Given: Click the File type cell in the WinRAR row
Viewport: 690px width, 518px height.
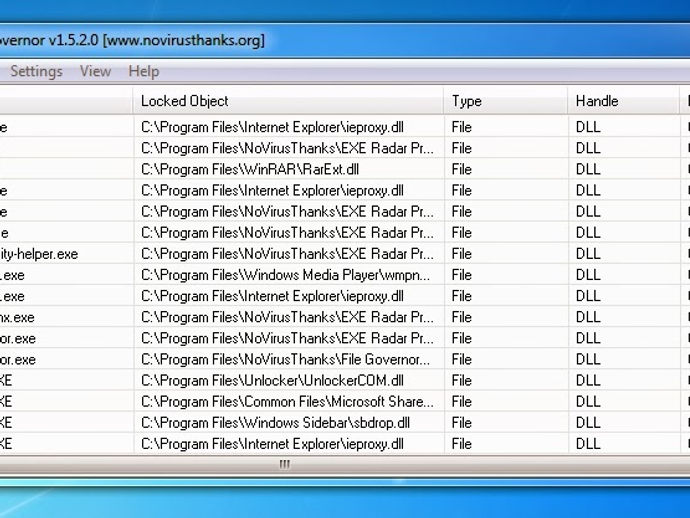Looking at the screenshot, I should tap(462, 169).
